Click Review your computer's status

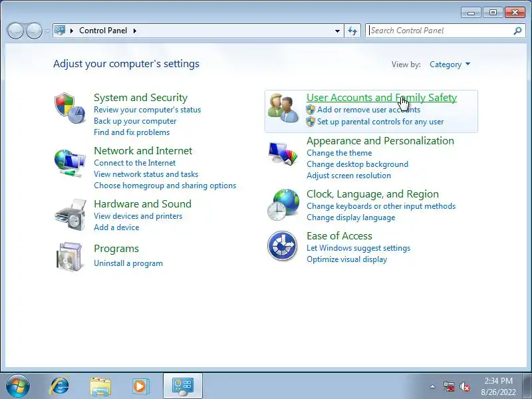(x=147, y=110)
